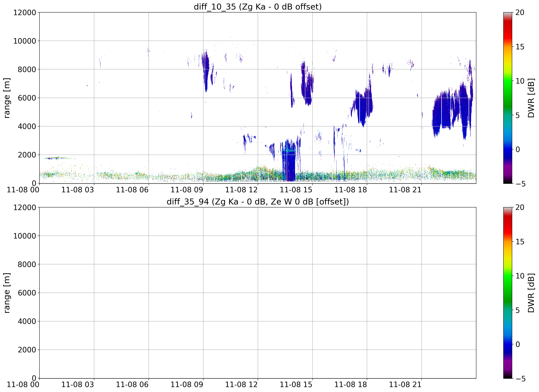Click the '5' tick on the diff_10_35 colorbar

tap(518, 115)
